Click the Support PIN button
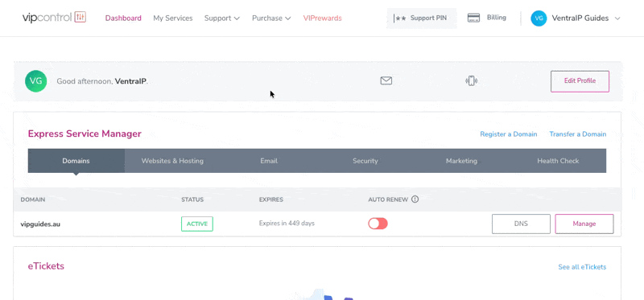This screenshot has width=644, height=300. coord(422,18)
